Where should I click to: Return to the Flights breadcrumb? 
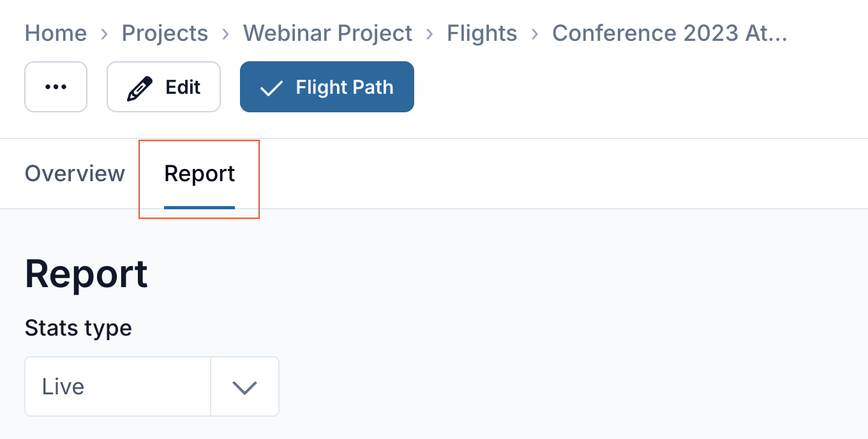(x=482, y=33)
